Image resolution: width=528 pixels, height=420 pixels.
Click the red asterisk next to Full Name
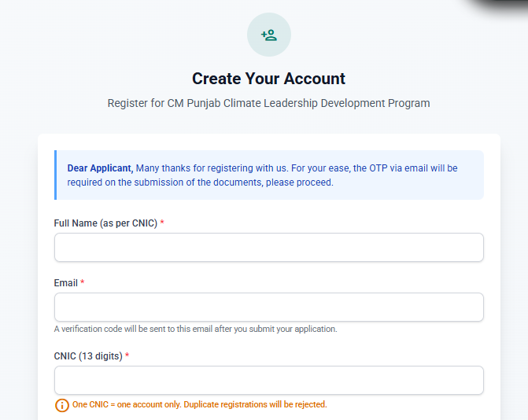click(x=162, y=223)
